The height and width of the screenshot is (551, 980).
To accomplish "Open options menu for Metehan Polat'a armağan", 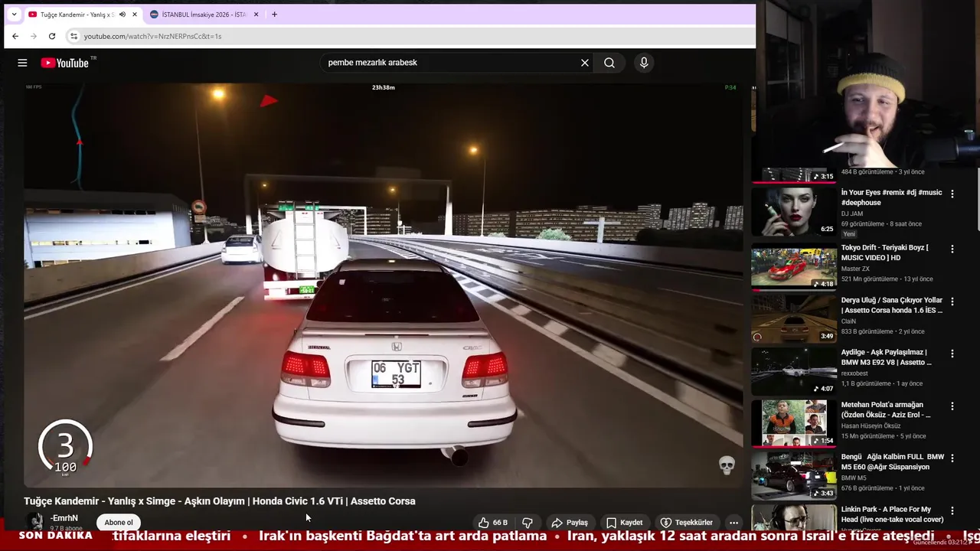I will [952, 406].
